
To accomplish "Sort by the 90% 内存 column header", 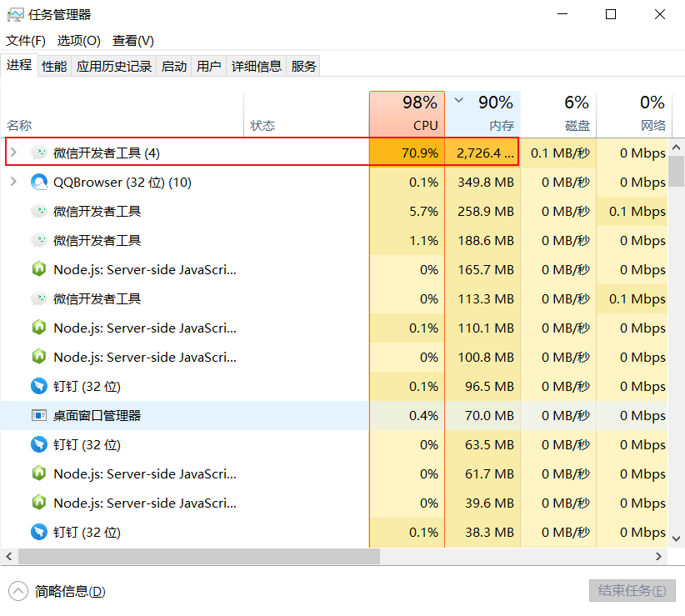I will coord(482,114).
